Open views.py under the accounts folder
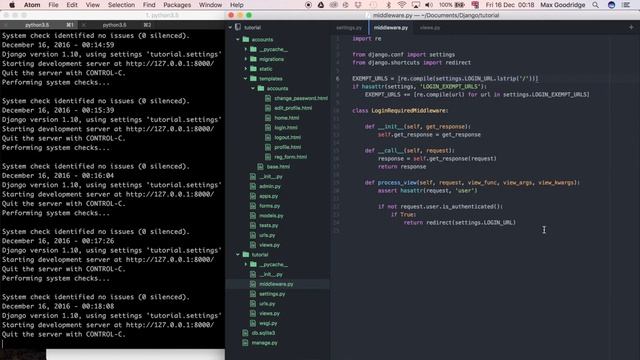Screen dimensions: 640x360 tap(269, 245)
